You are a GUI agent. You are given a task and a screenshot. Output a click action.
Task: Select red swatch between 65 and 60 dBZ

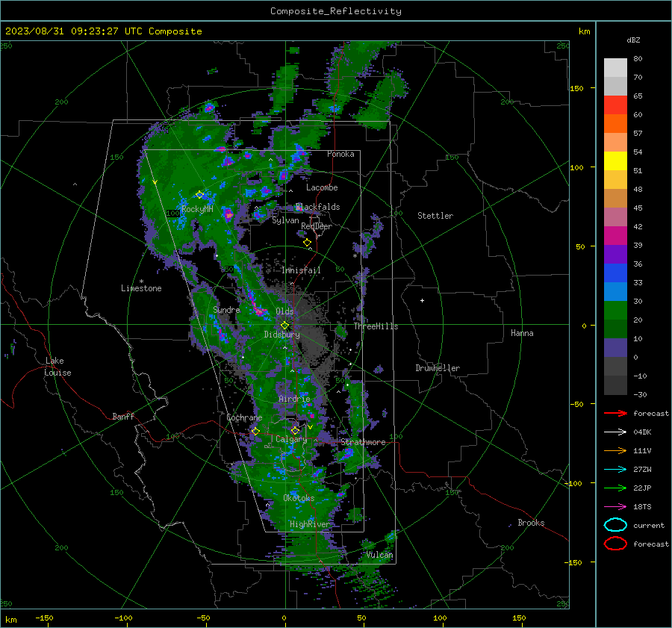(x=615, y=105)
